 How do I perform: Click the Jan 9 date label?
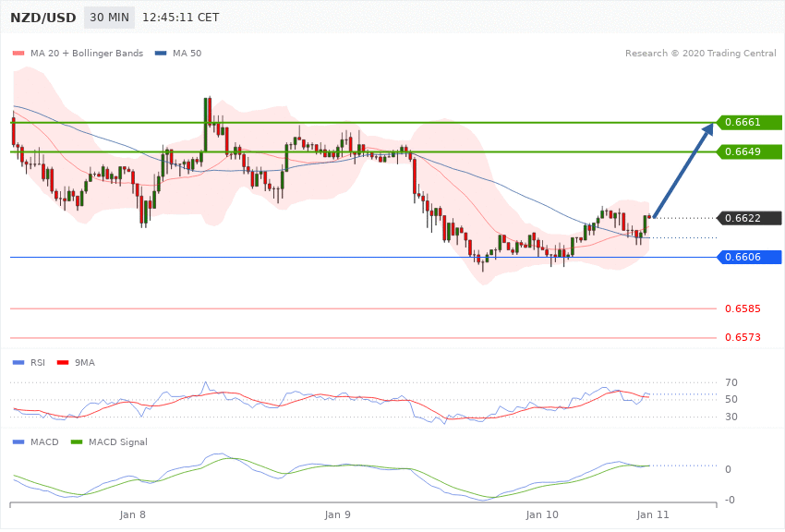(337, 515)
